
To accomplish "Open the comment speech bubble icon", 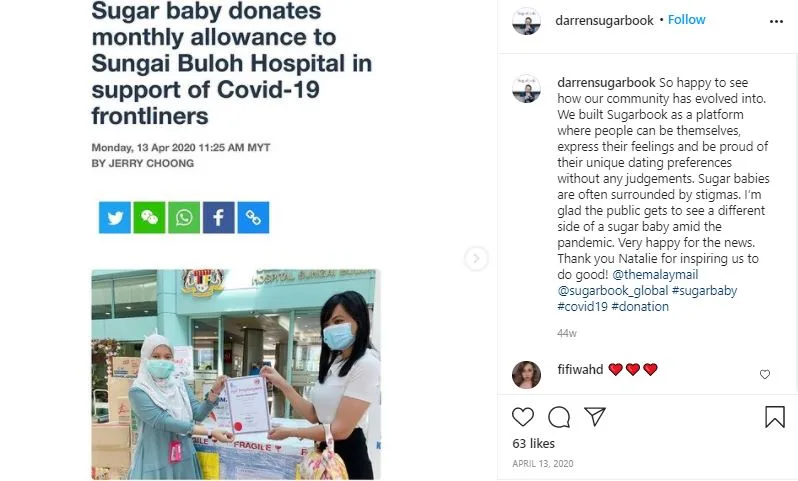I will click(559, 417).
